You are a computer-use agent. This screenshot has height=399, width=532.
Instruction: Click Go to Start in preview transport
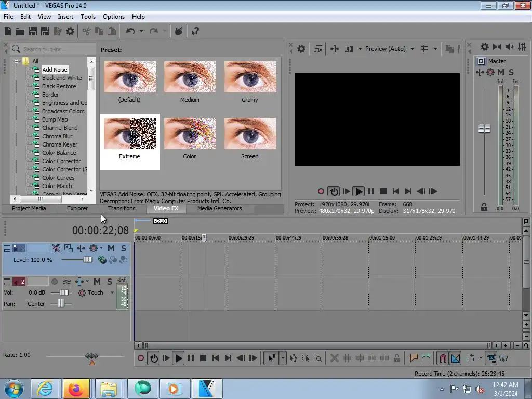pos(395,191)
